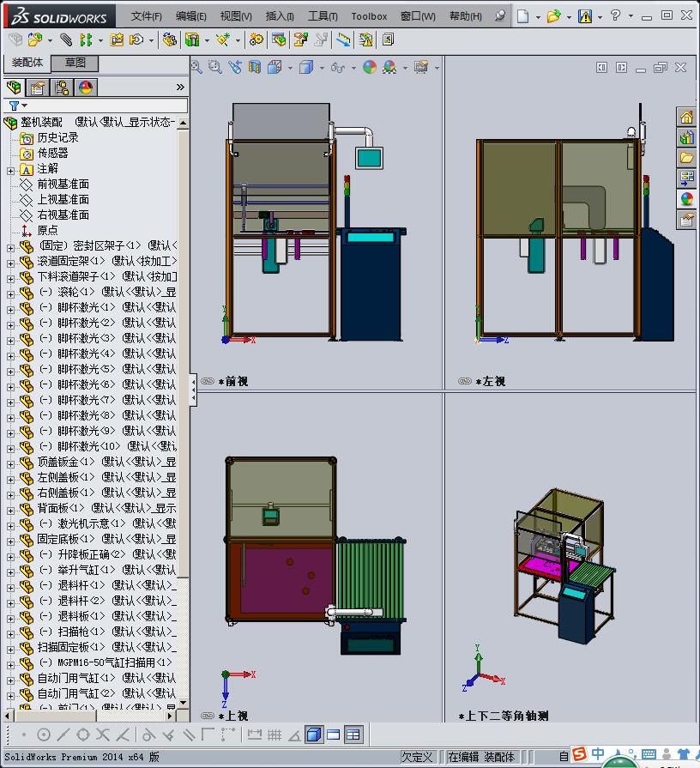Click the Apply Scene icon
Viewport: 700px width, 768px height.
pyautogui.click(x=389, y=67)
